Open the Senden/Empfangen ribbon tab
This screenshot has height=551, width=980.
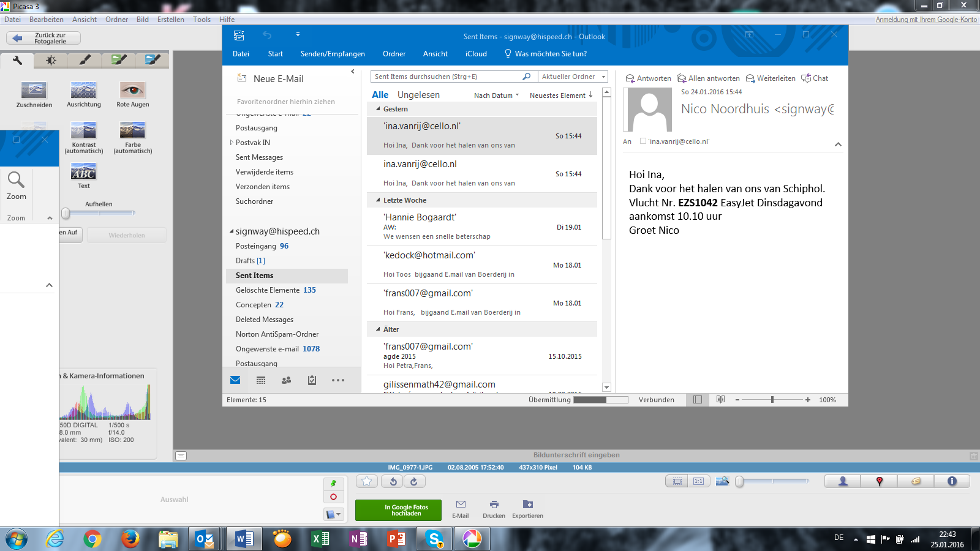point(333,54)
